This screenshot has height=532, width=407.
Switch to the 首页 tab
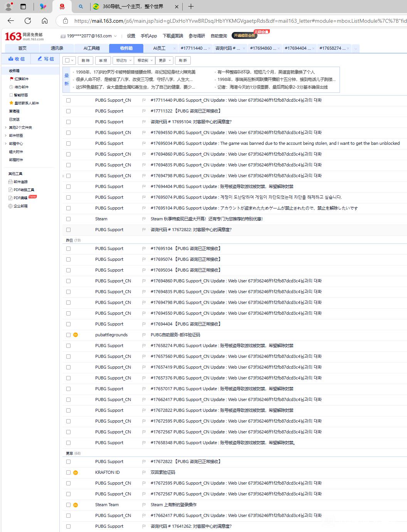(x=22, y=48)
